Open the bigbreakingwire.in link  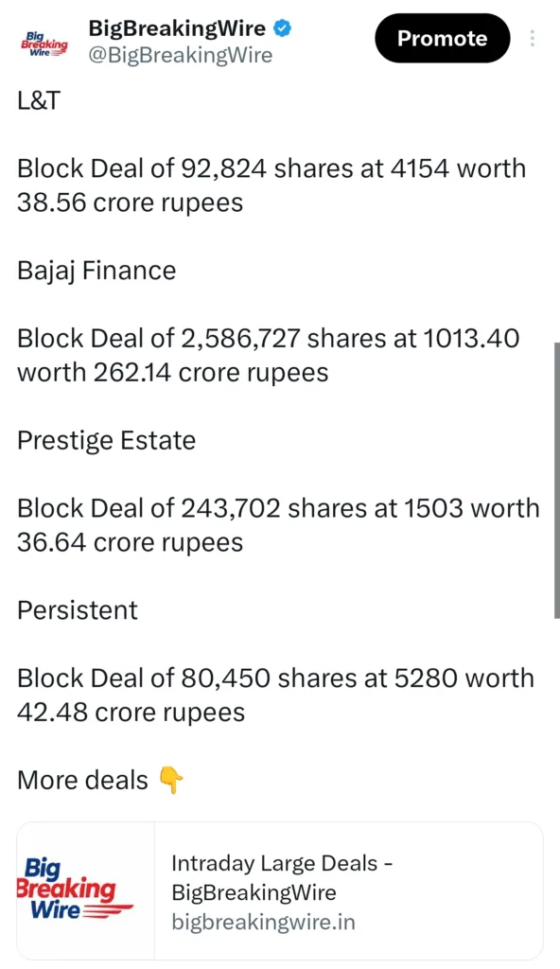pos(265,922)
